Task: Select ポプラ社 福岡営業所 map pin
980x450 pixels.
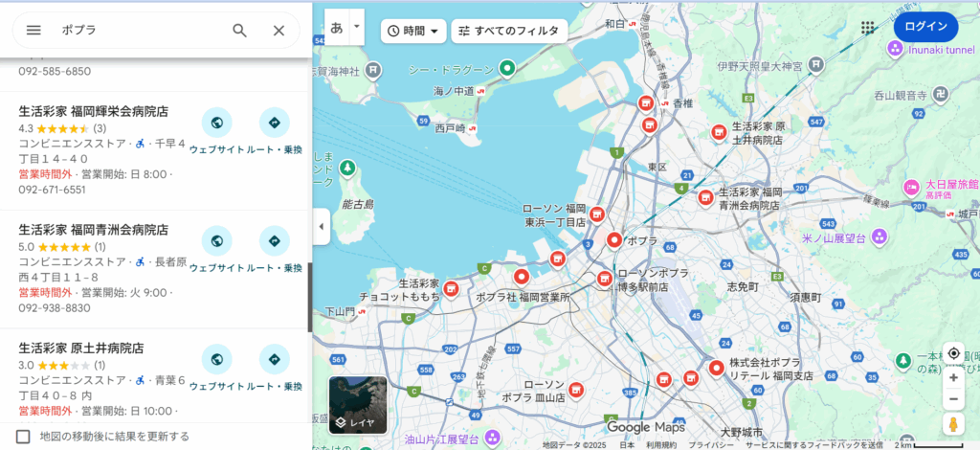Action: (x=522, y=277)
